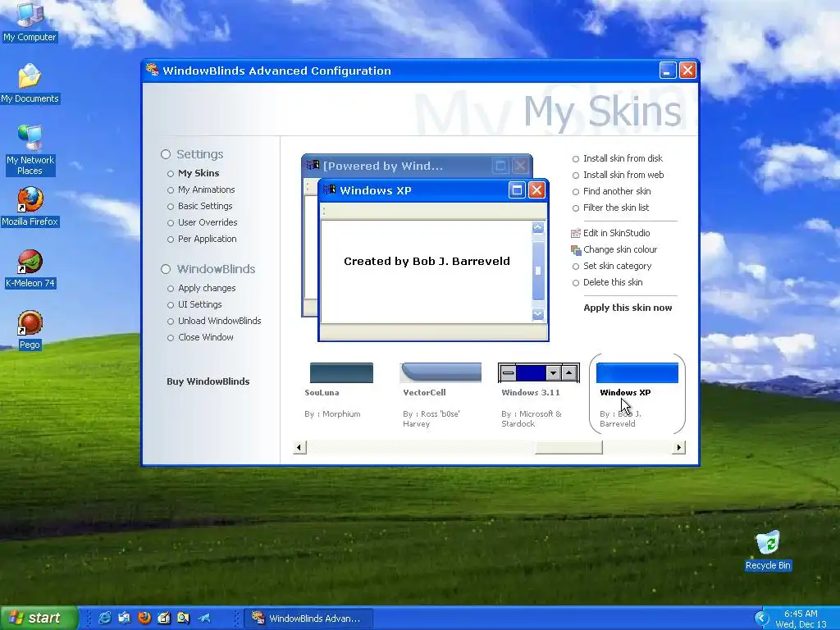Open Per Application section

pos(207,239)
